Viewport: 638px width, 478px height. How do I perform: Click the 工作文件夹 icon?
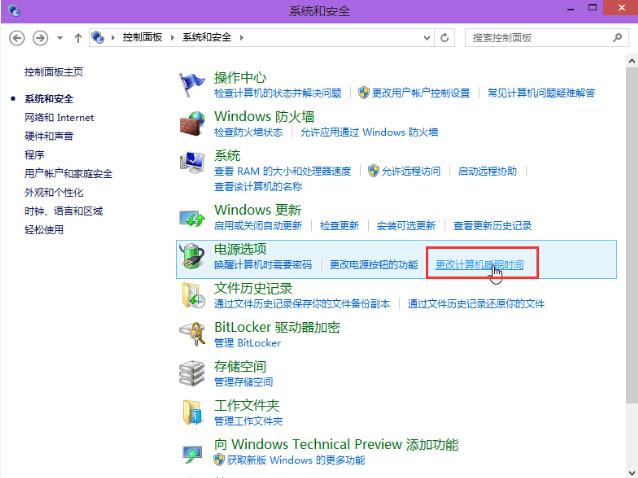192,412
